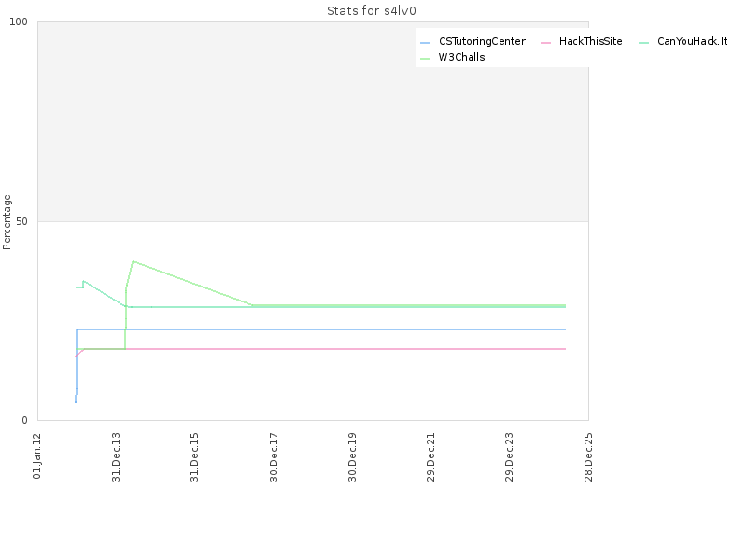This screenshot has height=560, width=747.
Task: Select the 31.Dec.13 x-axis date label
Action: tap(116, 455)
